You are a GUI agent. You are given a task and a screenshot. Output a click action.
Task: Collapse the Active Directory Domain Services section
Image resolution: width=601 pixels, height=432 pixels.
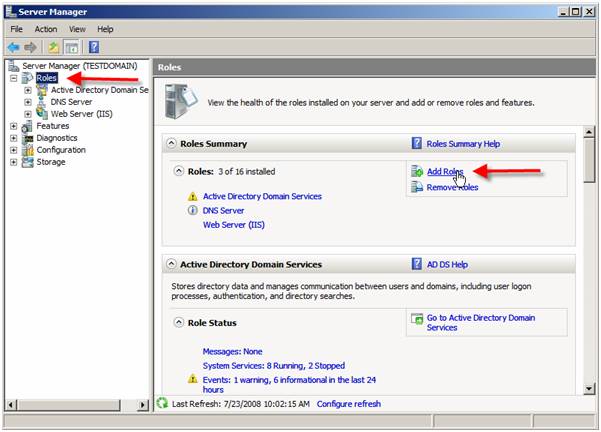[x=171, y=264]
